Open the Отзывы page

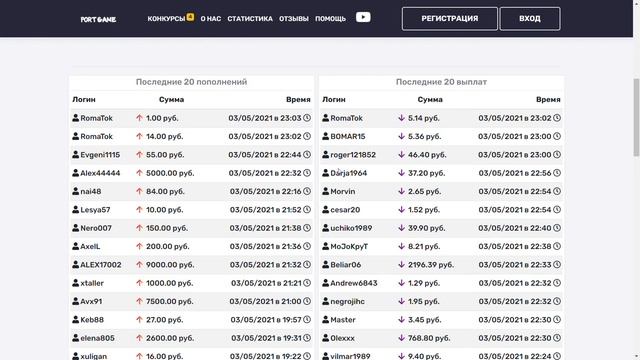pos(294,19)
